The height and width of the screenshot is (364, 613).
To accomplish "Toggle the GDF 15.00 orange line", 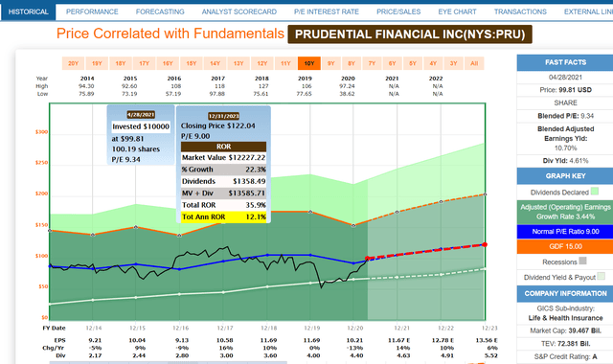I will coord(565,247).
